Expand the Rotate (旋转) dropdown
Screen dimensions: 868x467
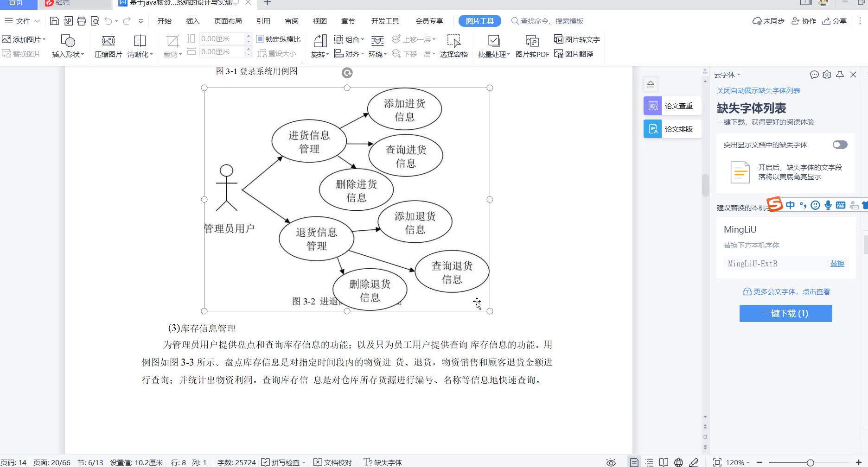(320, 54)
